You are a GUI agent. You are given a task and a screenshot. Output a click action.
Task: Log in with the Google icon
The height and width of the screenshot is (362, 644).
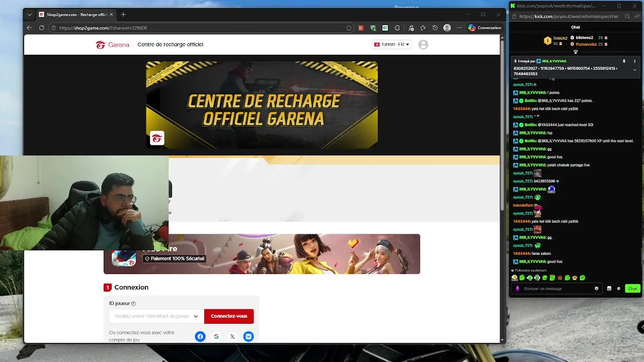pos(216,336)
